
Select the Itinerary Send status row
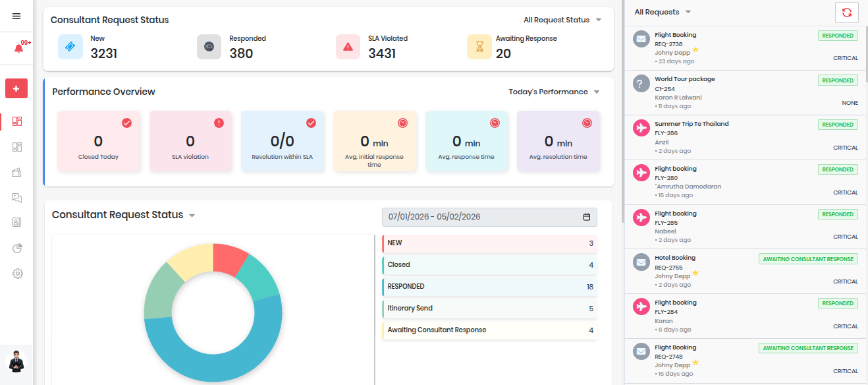tap(489, 309)
